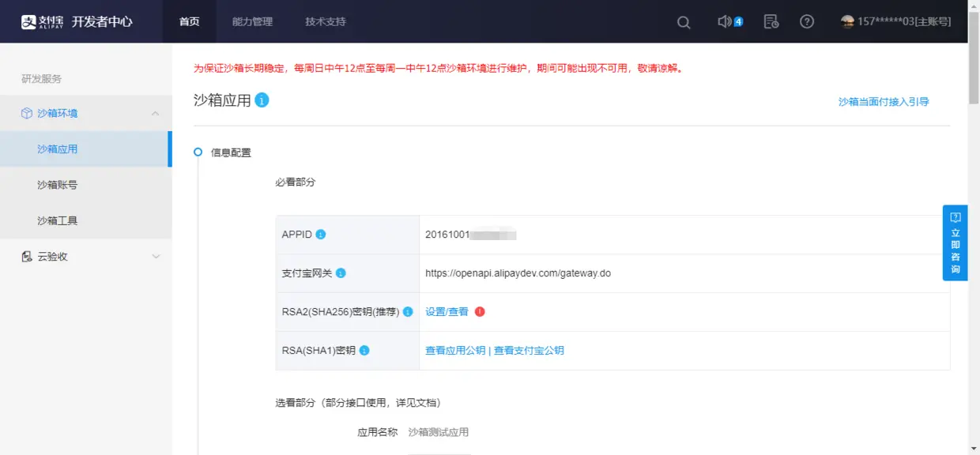Open 沙箱当面付接入引导 link
980x455 pixels.
[884, 102]
